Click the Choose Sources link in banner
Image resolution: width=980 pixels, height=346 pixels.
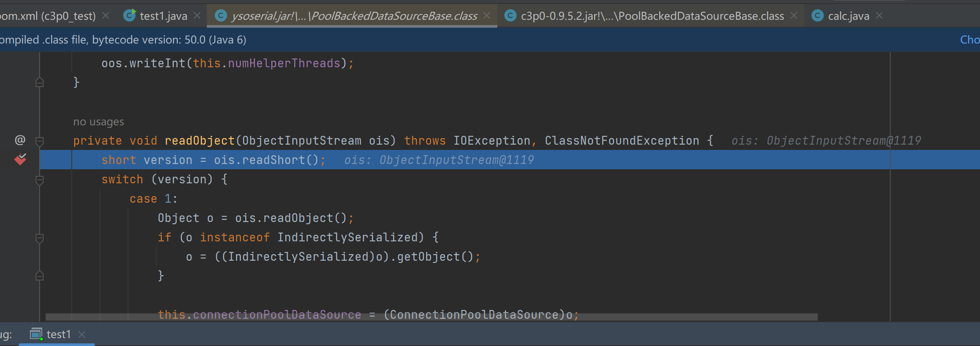969,40
